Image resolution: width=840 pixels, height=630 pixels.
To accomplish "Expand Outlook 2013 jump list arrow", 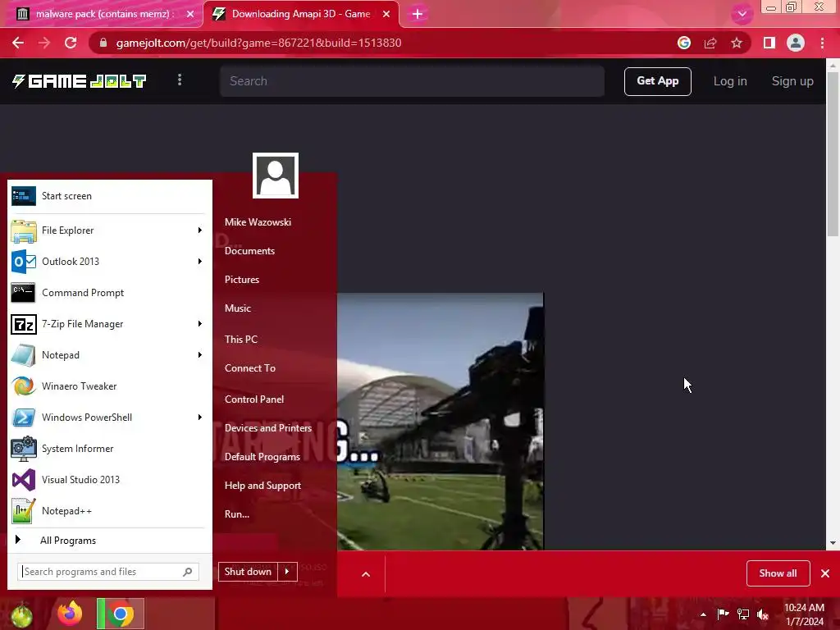I will pyautogui.click(x=200, y=262).
